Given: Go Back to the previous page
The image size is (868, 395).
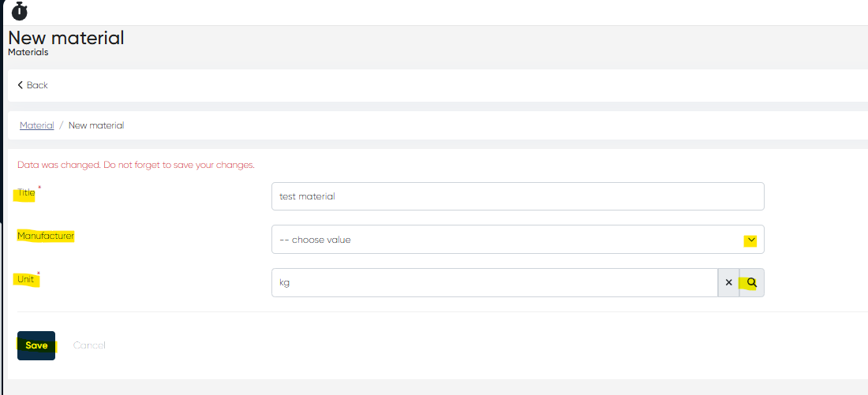Looking at the screenshot, I should 37,85.
